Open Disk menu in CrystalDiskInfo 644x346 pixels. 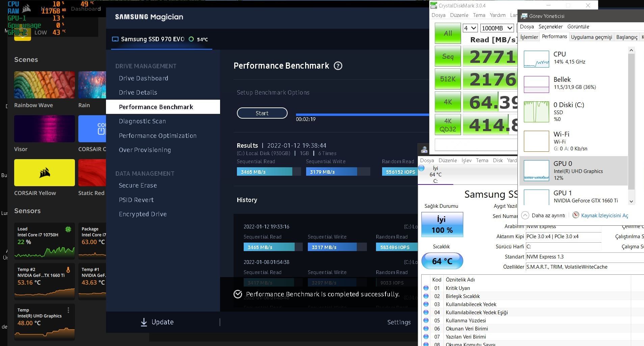[x=498, y=160]
